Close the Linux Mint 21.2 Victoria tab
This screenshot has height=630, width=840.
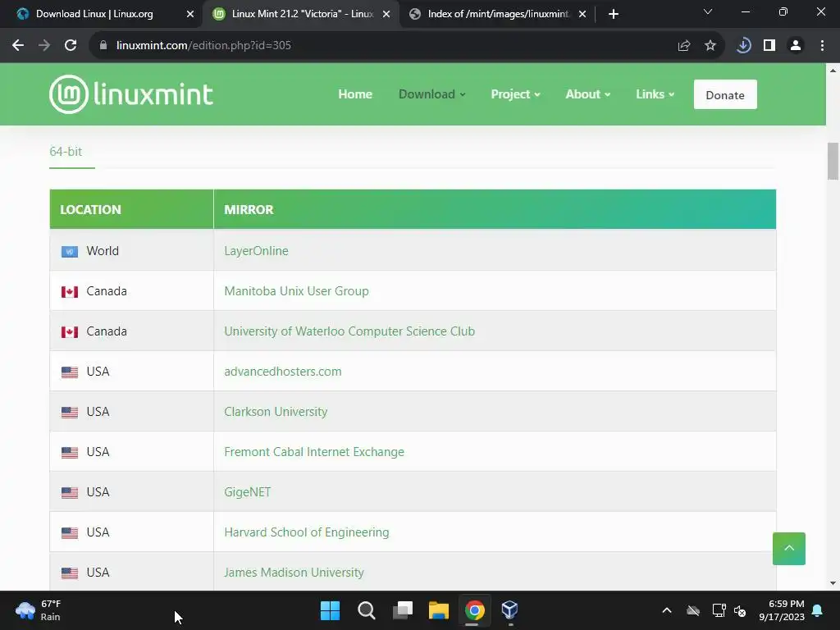pos(386,14)
